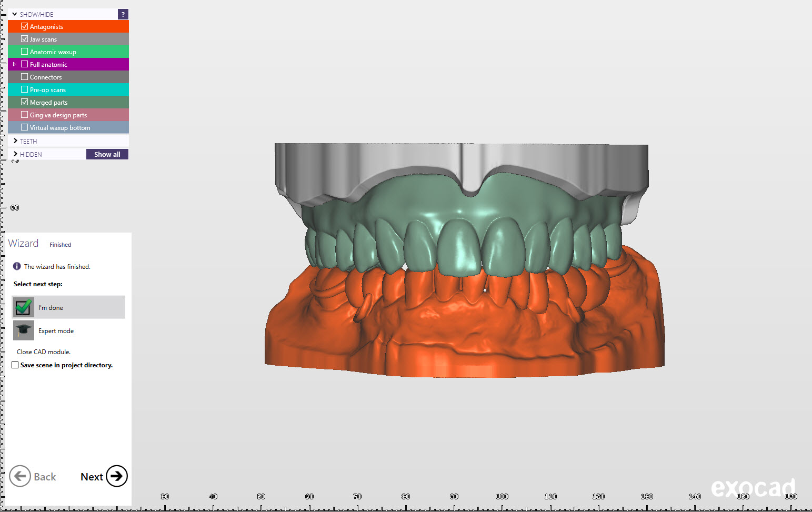Enable the Pre-op scans checkbox
812x512 pixels.
[x=24, y=89]
